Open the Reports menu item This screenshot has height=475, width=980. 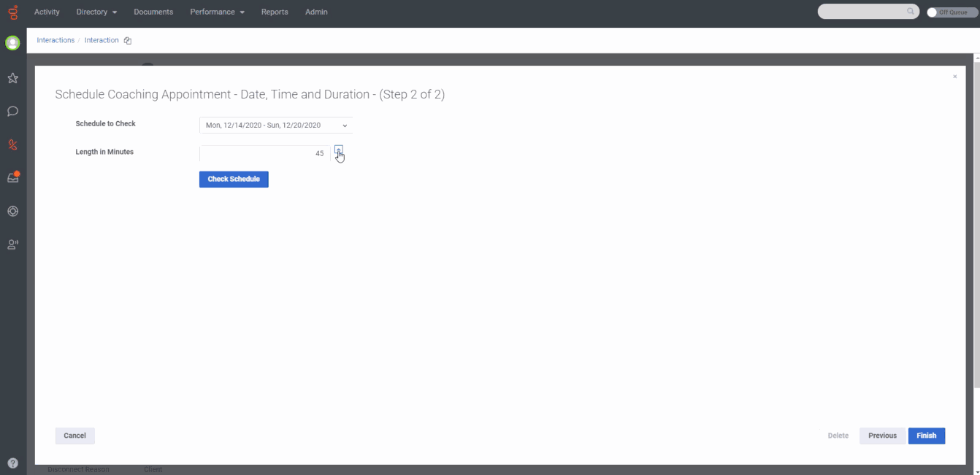point(275,12)
